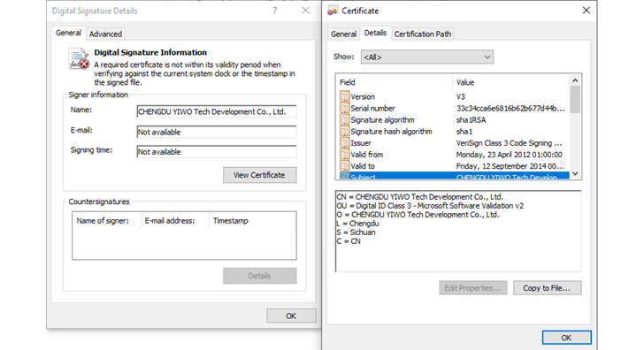This screenshot has height=350, width=644.
Task: Select the Issuer field icon
Action: 345,143
